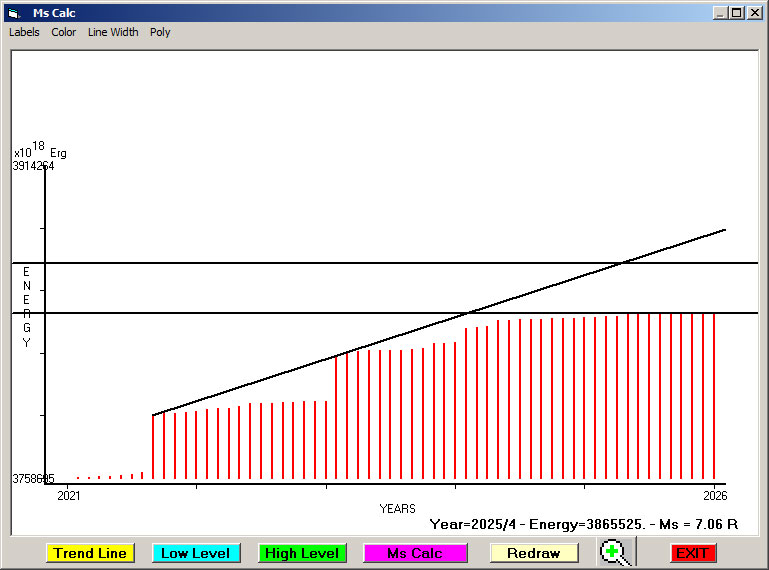Click the Redraw button
The width and height of the screenshot is (769, 570).
[534, 553]
